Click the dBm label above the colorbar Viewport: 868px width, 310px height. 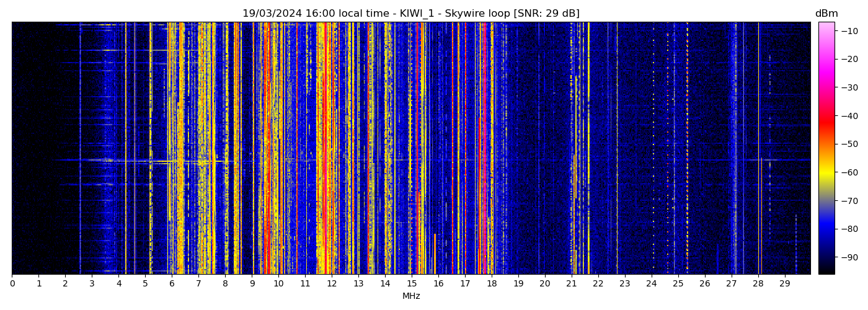coord(826,14)
